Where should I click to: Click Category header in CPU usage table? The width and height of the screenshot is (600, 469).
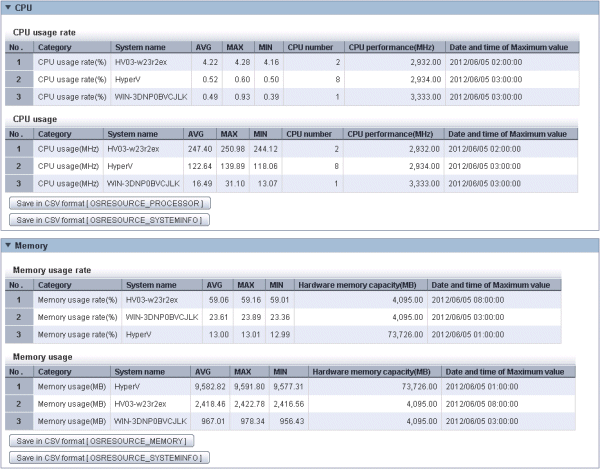click(54, 134)
